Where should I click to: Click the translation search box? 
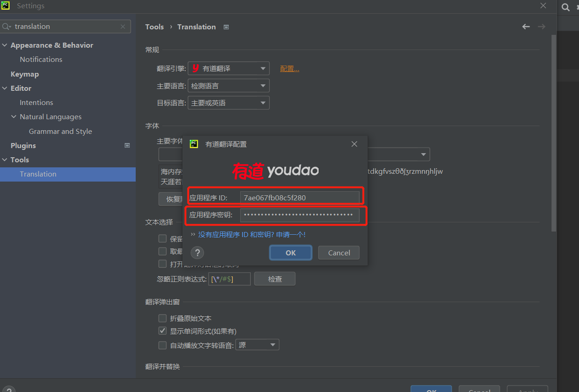pos(66,27)
